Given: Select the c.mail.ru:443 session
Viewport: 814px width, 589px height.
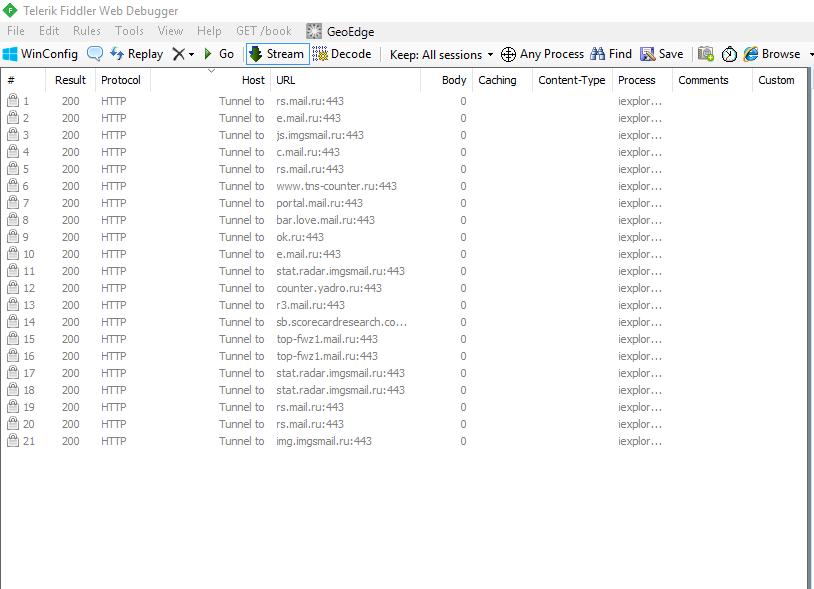Looking at the screenshot, I should (404, 152).
